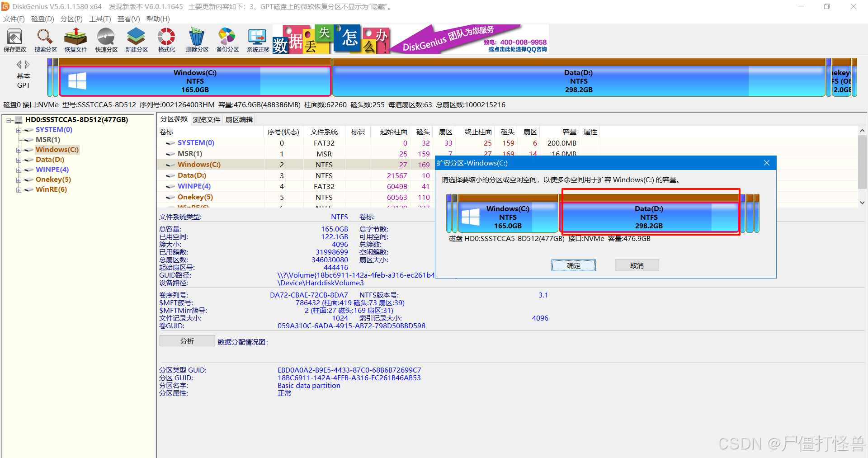Expand WinRE(6) node in the tree
Viewport: 868px width, 458px height.
pyautogui.click(x=19, y=189)
